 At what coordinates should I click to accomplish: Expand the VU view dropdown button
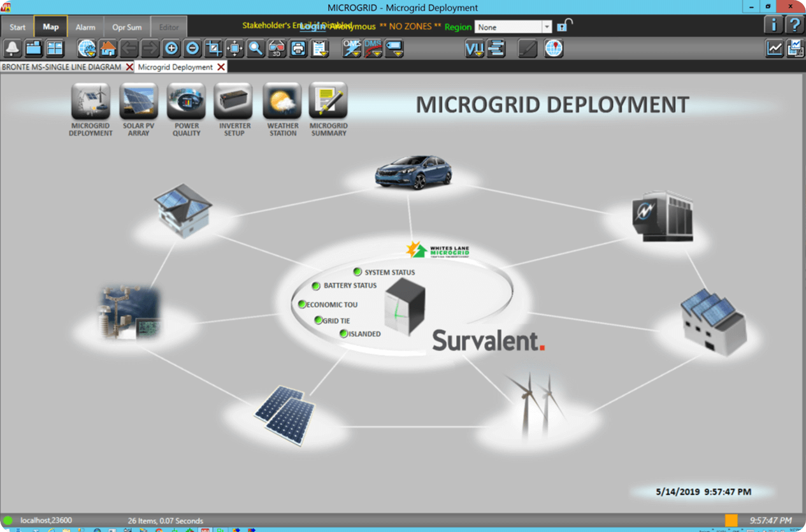[x=475, y=48]
